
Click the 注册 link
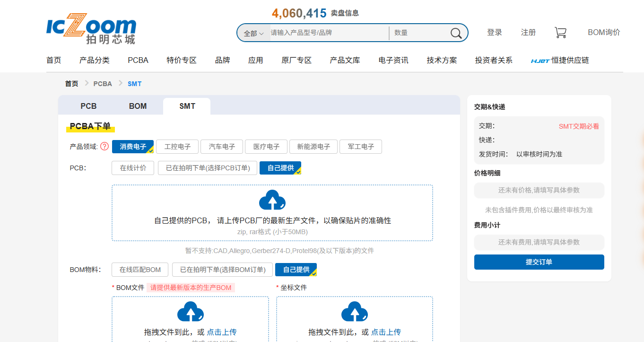coord(529,33)
